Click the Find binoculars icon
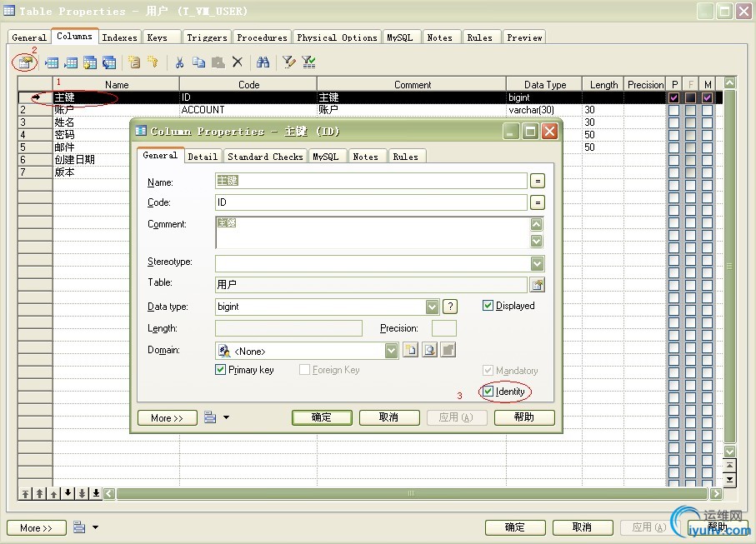756x544 pixels. [263, 62]
